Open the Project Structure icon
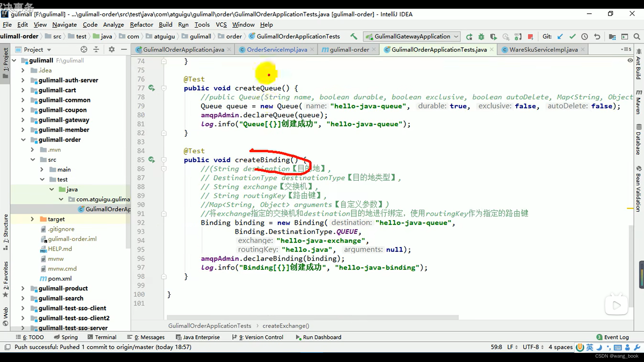644x362 pixels. pos(612,37)
